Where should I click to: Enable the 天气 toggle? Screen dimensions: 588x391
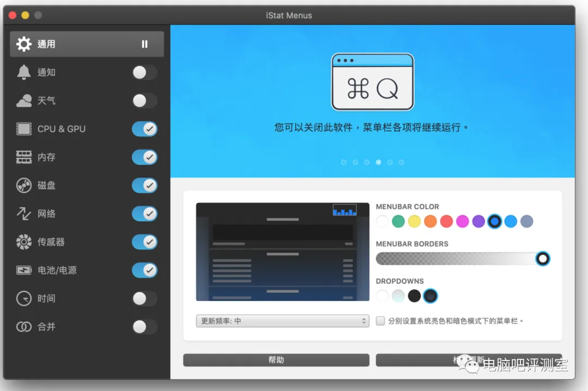(144, 101)
